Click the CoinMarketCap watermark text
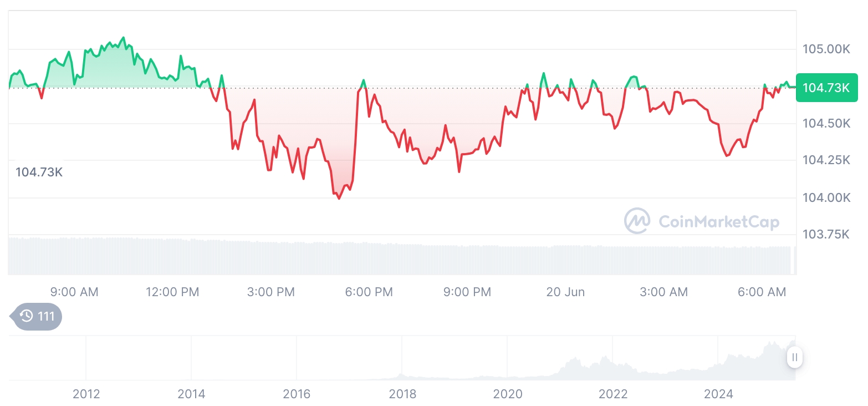The width and height of the screenshot is (868, 406). pos(719,222)
